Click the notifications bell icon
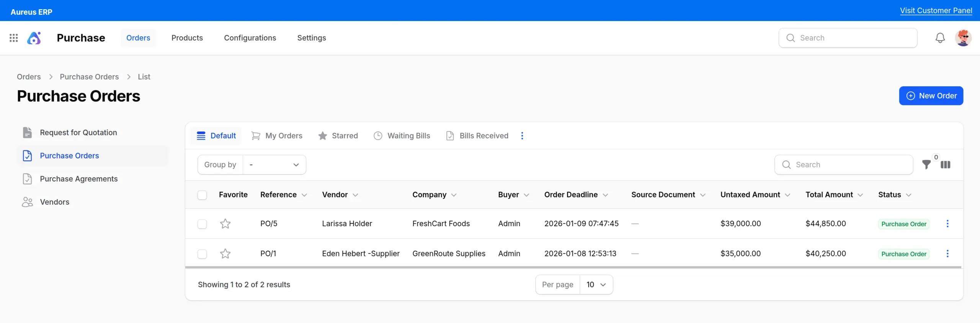 point(940,38)
